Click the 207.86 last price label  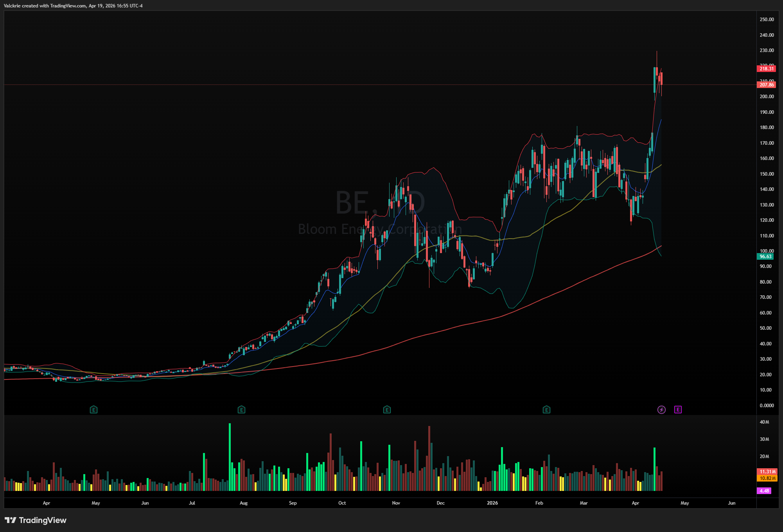(x=766, y=85)
